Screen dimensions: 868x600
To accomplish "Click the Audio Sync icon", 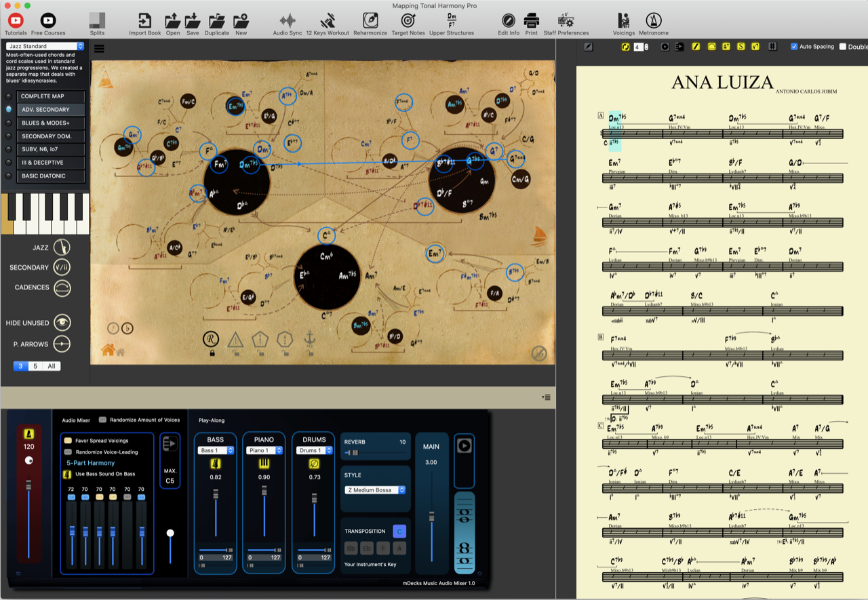I will point(287,20).
